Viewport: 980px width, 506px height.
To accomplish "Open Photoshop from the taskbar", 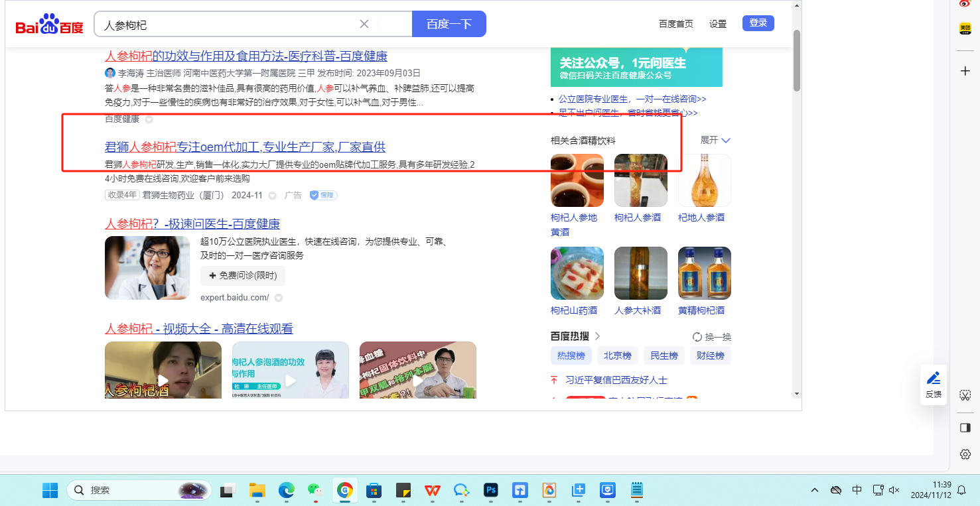I will (491, 490).
